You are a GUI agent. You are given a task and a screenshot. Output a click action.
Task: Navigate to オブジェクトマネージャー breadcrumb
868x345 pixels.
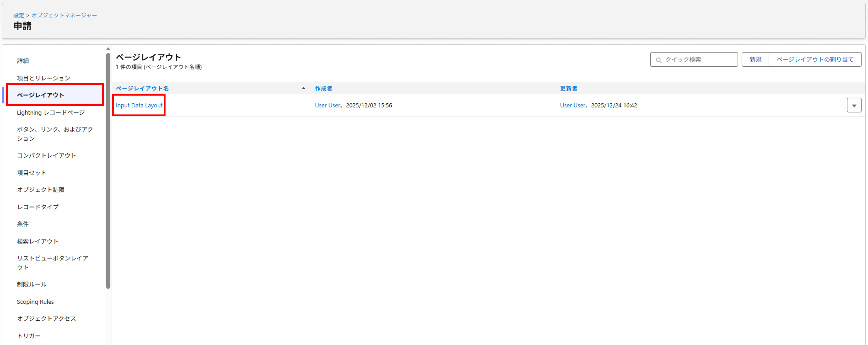(x=64, y=15)
